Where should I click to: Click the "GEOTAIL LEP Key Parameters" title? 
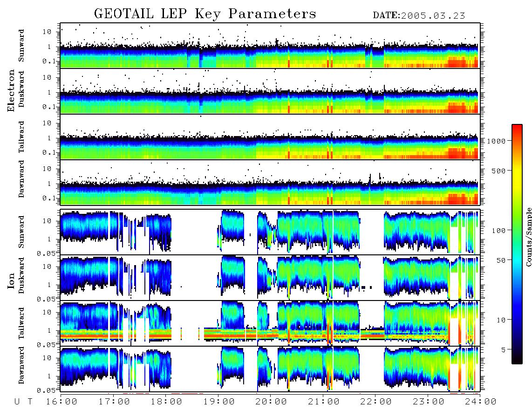pos(205,14)
